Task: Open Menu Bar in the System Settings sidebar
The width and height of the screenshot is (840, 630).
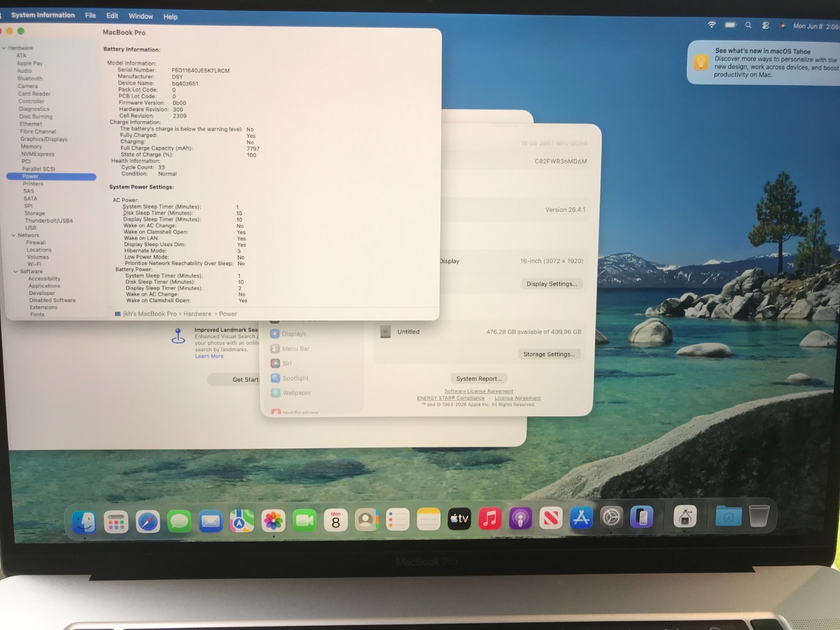Action: pos(290,349)
